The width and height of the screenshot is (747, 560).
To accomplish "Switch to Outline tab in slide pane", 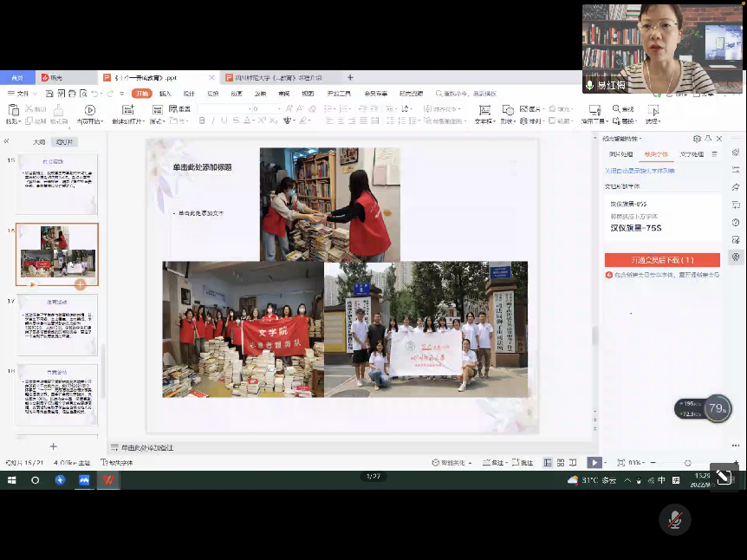I will click(39, 142).
